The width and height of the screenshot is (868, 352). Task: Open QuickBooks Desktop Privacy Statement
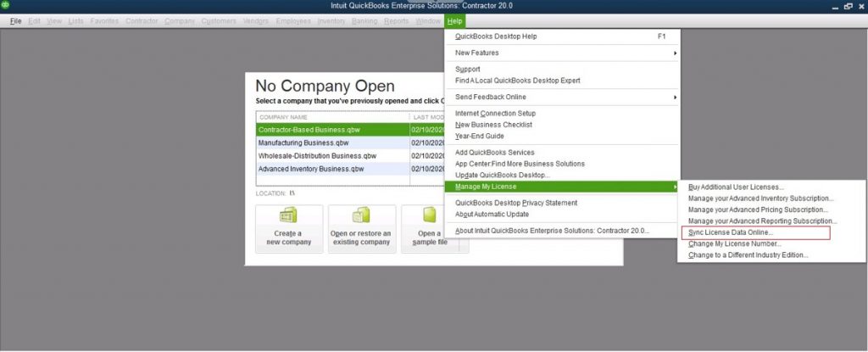coord(563,203)
